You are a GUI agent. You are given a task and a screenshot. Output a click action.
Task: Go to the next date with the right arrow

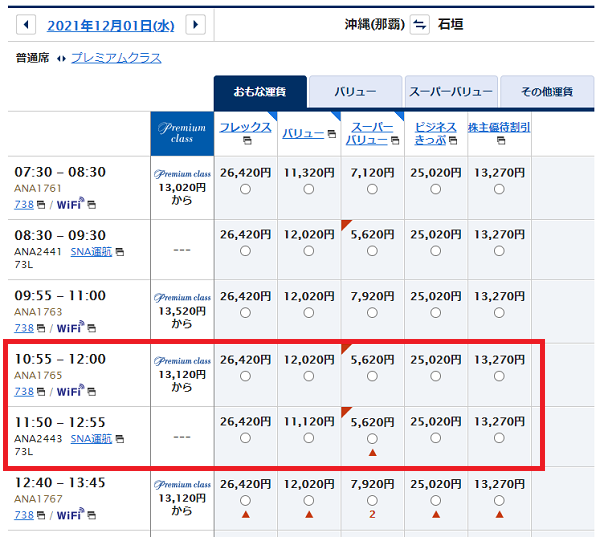(x=196, y=25)
